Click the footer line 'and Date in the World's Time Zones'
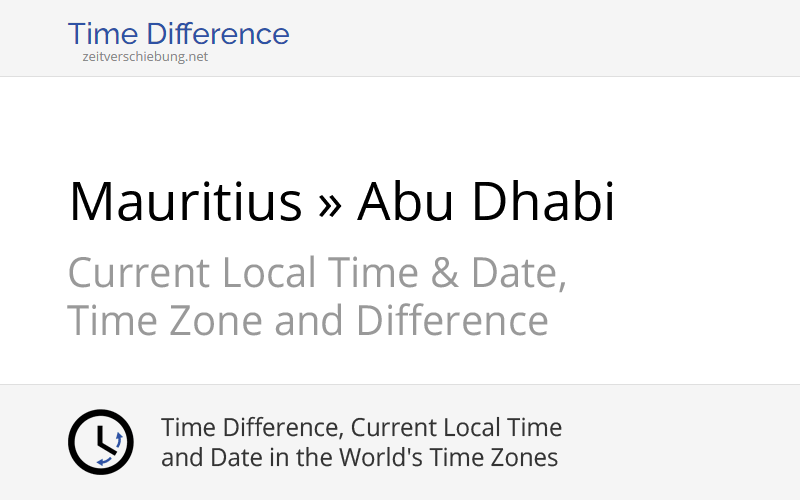The width and height of the screenshot is (800, 500). click(359, 458)
